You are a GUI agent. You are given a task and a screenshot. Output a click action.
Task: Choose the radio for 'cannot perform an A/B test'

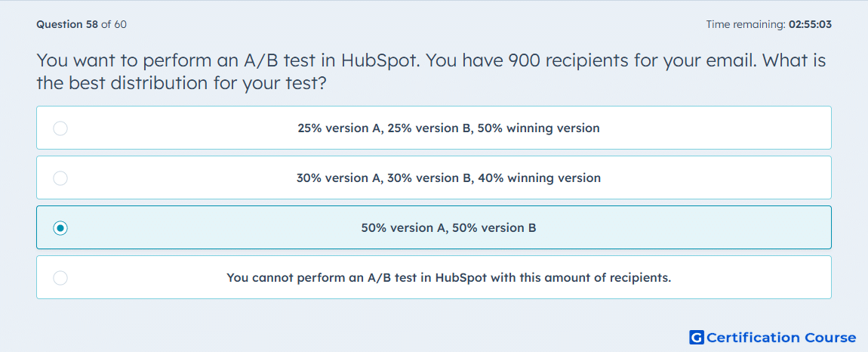(x=60, y=278)
